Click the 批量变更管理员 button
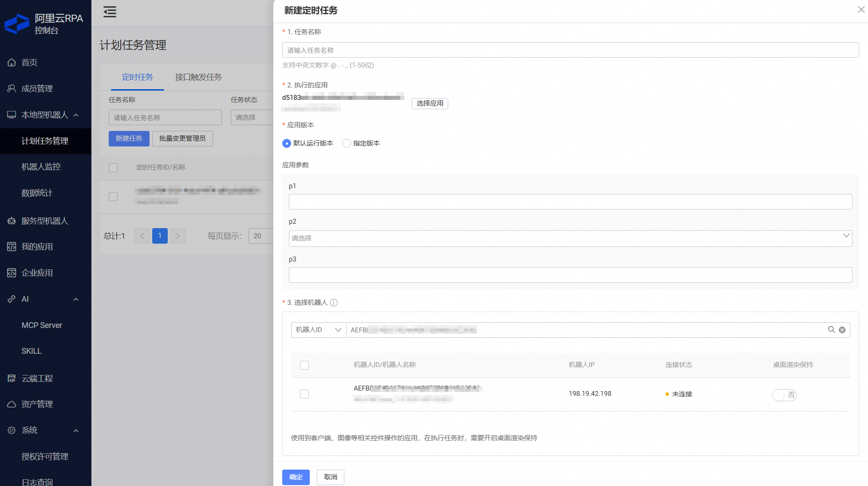This screenshot has height=486, width=868. coord(182,138)
